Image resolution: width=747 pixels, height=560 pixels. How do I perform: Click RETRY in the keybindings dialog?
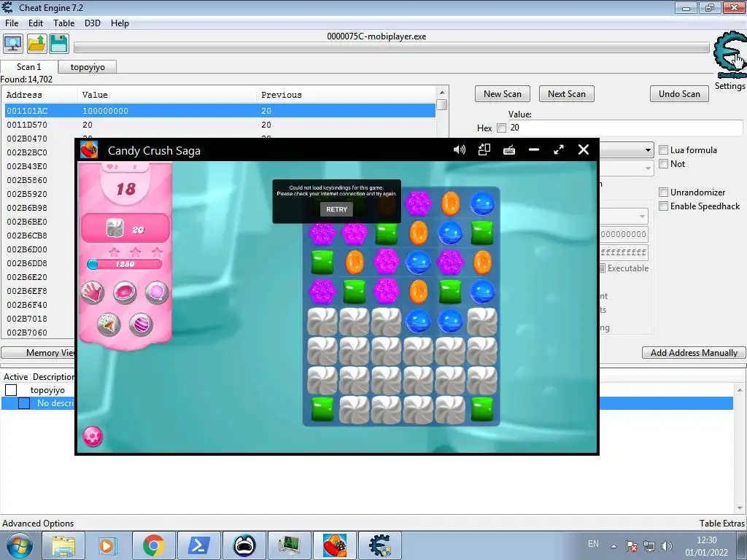click(x=337, y=209)
